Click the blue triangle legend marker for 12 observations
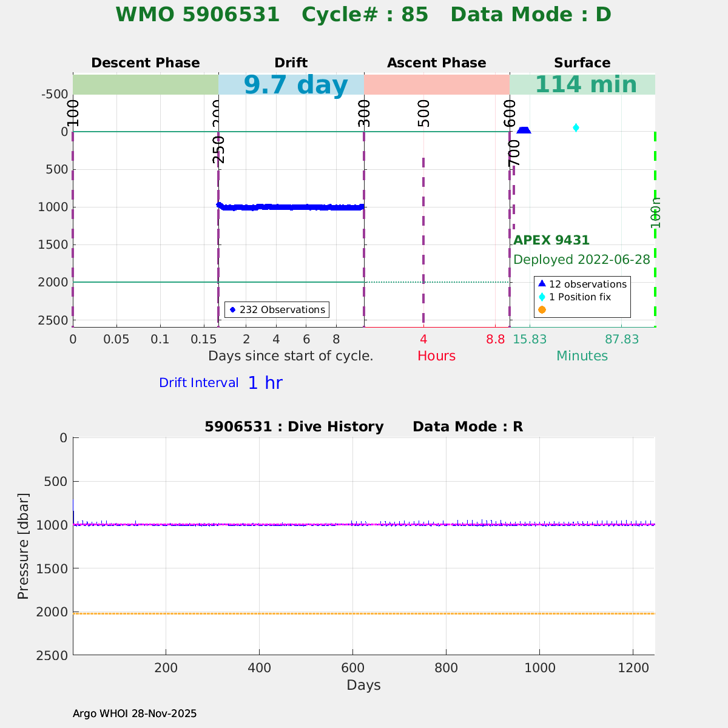The height and width of the screenshot is (728, 728). [x=542, y=284]
